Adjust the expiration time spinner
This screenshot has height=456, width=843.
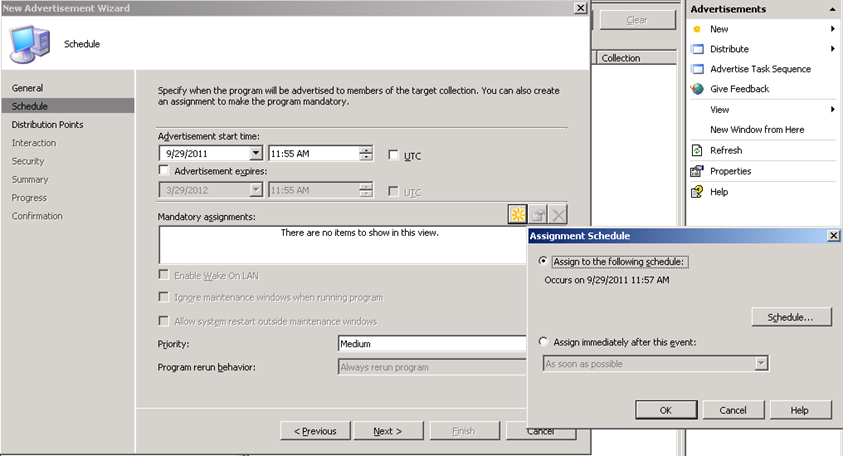point(366,190)
